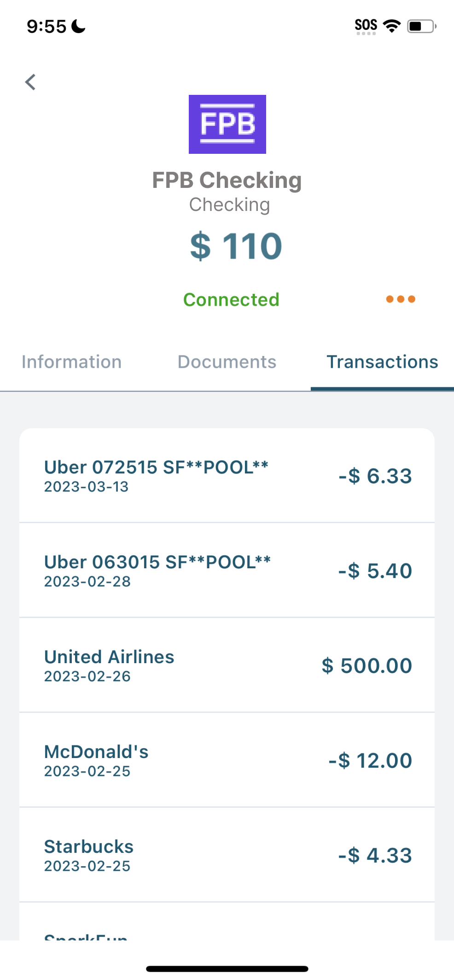Tap the home indicator bar

coord(227,969)
